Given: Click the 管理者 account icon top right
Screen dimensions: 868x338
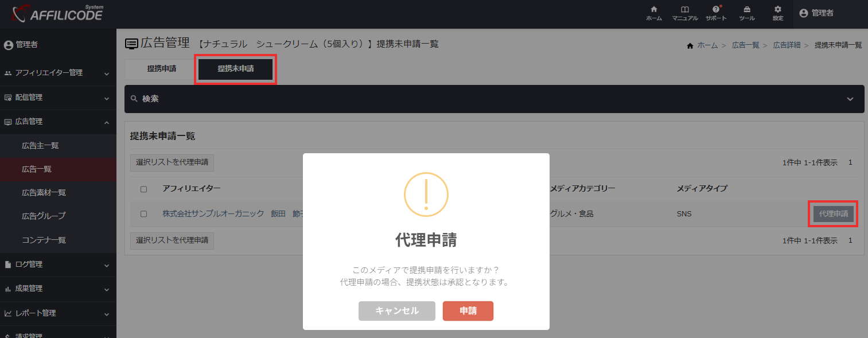Looking at the screenshot, I should pos(803,14).
